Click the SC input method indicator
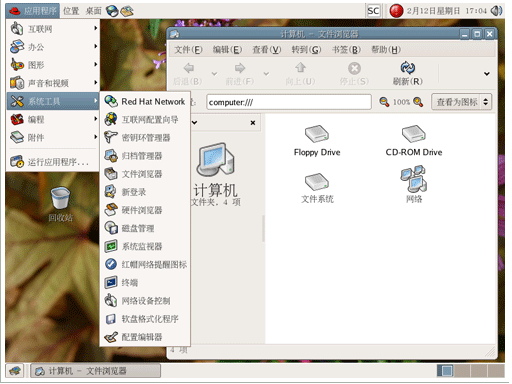The height and width of the screenshot is (384, 512). coord(373,11)
